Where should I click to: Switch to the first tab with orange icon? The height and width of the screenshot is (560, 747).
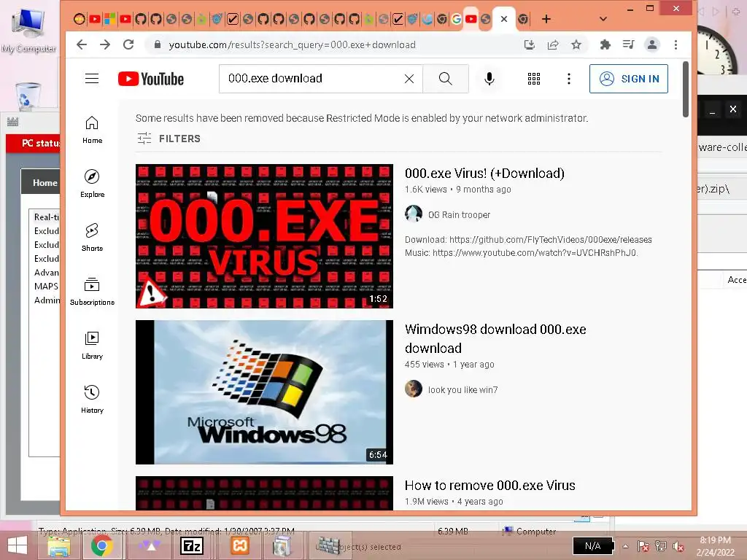pos(80,19)
